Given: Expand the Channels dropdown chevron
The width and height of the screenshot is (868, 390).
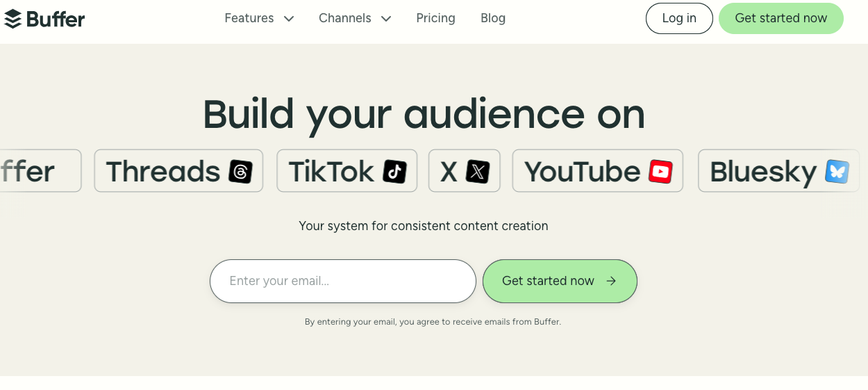Looking at the screenshot, I should pyautogui.click(x=386, y=19).
